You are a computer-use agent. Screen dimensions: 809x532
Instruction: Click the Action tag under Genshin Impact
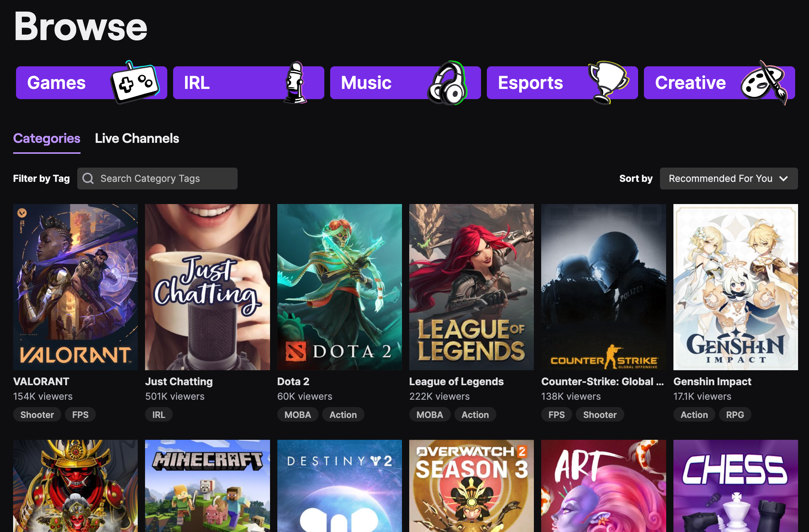pyautogui.click(x=694, y=415)
